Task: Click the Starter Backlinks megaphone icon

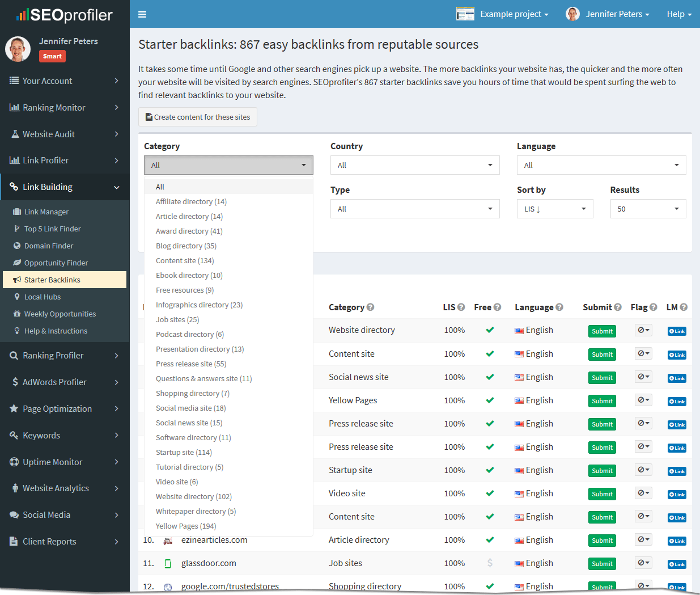Action: coord(17,280)
